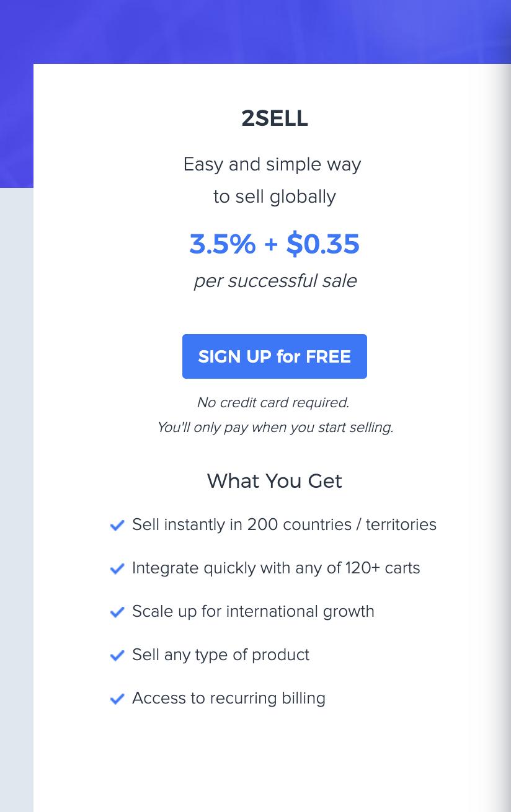The image size is (511, 812).
Task: Click the 'What You Get' section header
Action: (x=274, y=481)
